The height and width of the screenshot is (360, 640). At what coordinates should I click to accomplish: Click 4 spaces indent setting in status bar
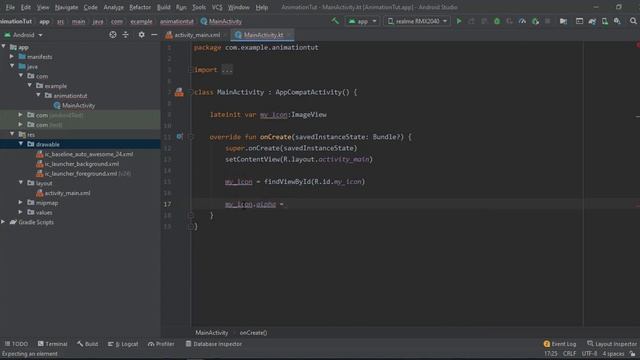613,354
